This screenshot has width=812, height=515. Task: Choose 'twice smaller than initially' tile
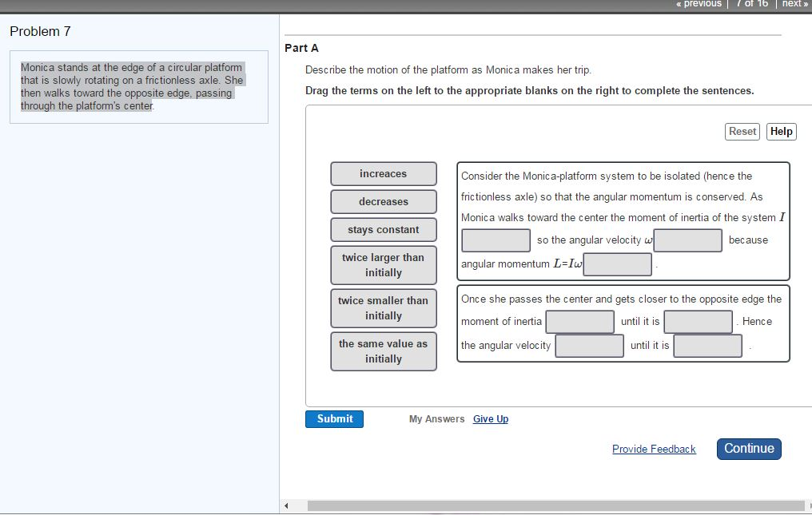coord(384,308)
